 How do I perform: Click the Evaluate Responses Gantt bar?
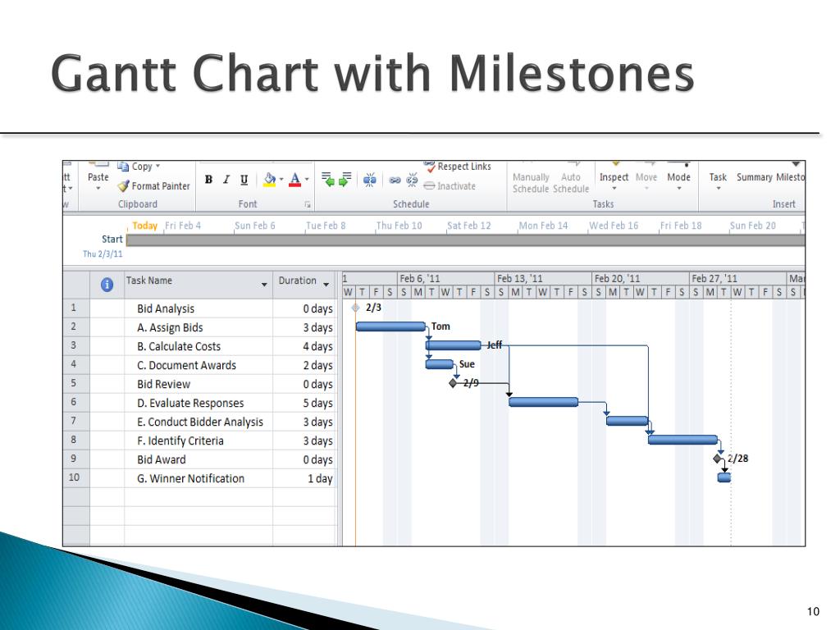point(543,402)
